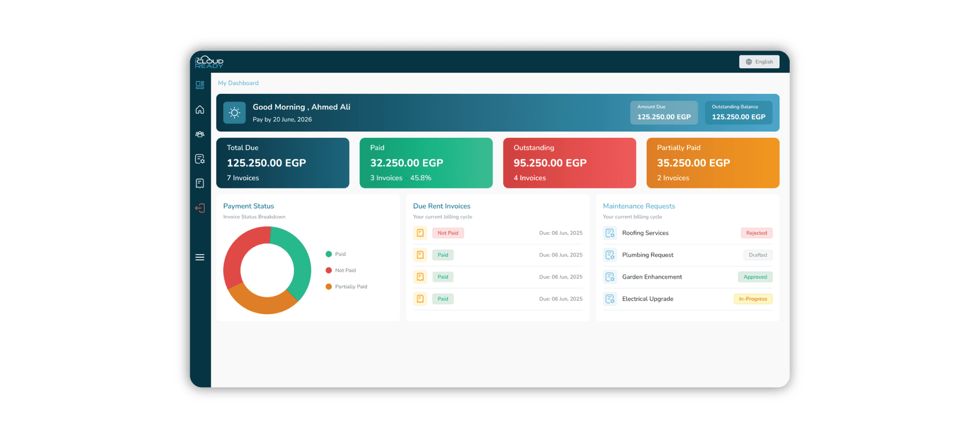Click the globe icon in language button
This screenshot has height=431, width=980.
point(749,62)
